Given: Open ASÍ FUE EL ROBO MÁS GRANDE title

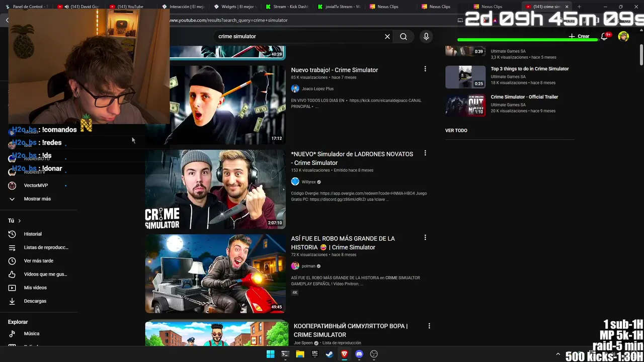Looking at the screenshot, I should (x=343, y=243).
